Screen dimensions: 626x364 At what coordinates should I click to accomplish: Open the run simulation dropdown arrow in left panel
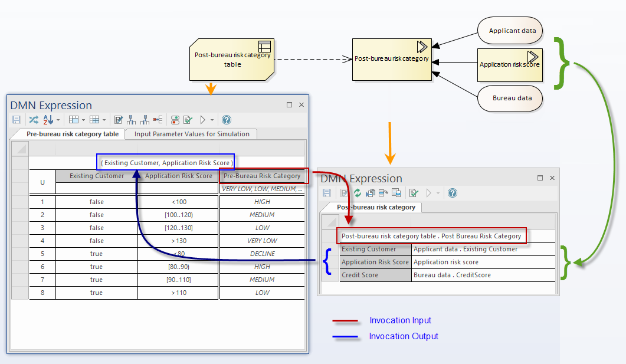[x=212, y=120]
